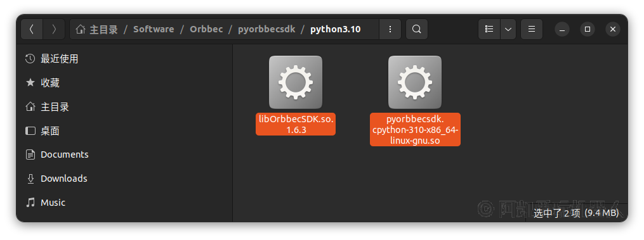644x240 pixels.
Task: Expand the view options dropdown arrow
Action: point(508,29)
